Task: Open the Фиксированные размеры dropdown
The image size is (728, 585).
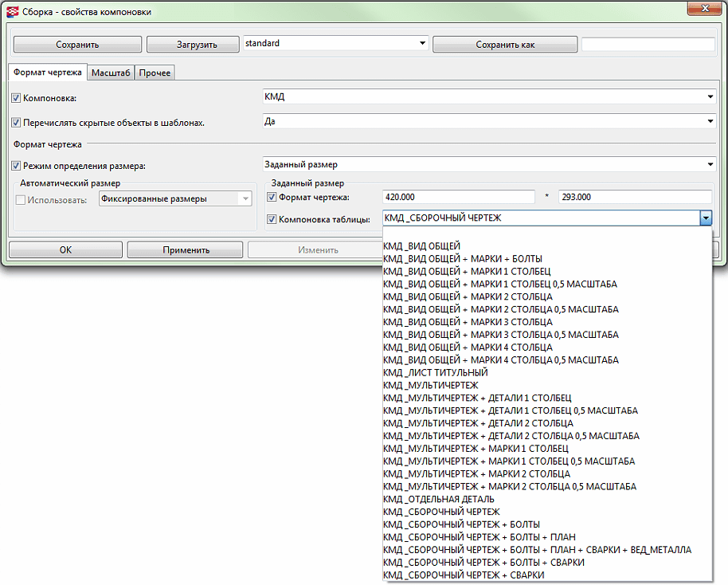Action: click(x=175, y=199)
